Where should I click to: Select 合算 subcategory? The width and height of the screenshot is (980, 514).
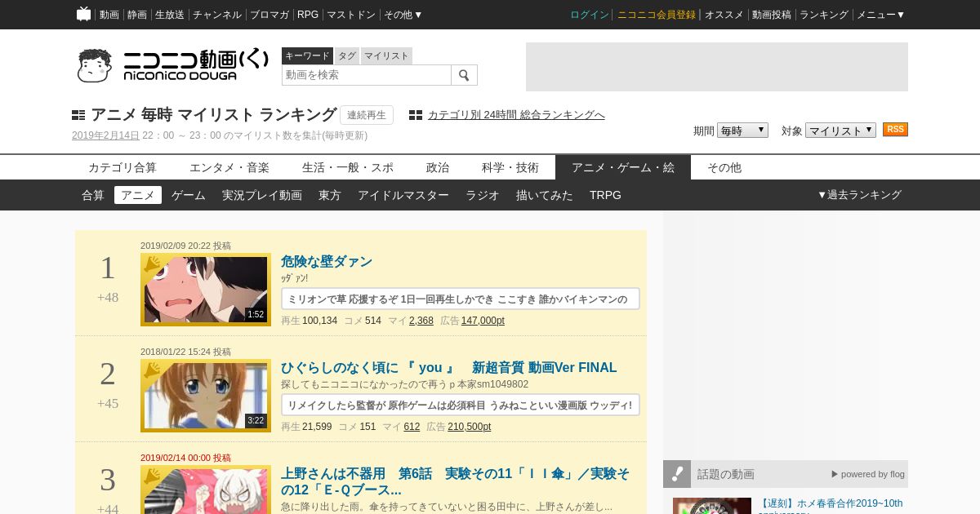[93, 195]
